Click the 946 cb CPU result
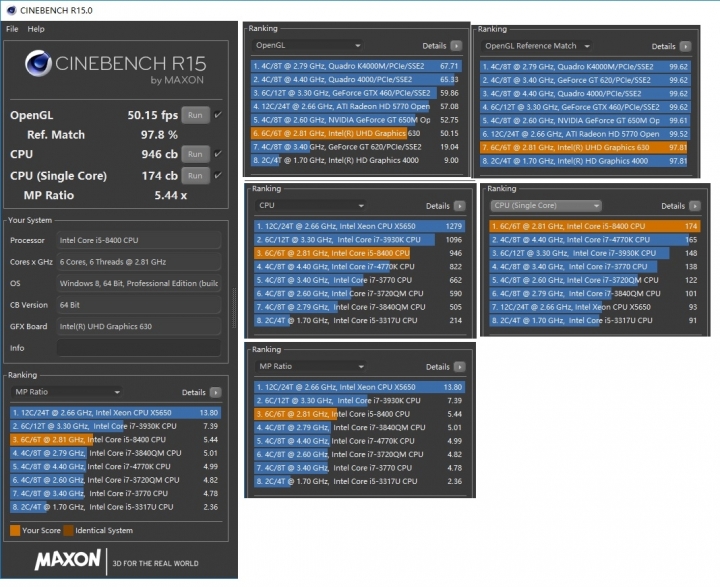The width and height of the screenshot is (720, 587). (159, 154)
